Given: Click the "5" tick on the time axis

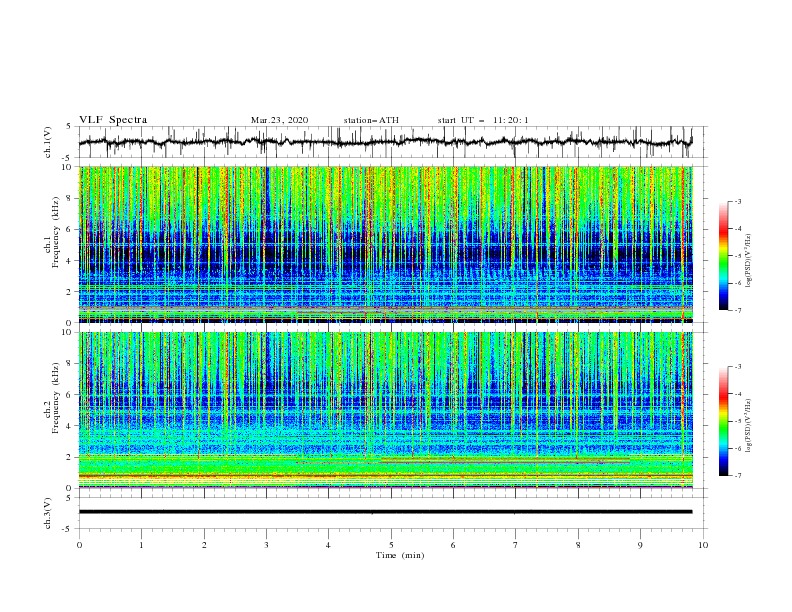Looking at the screenshot, I should (391, 545).
